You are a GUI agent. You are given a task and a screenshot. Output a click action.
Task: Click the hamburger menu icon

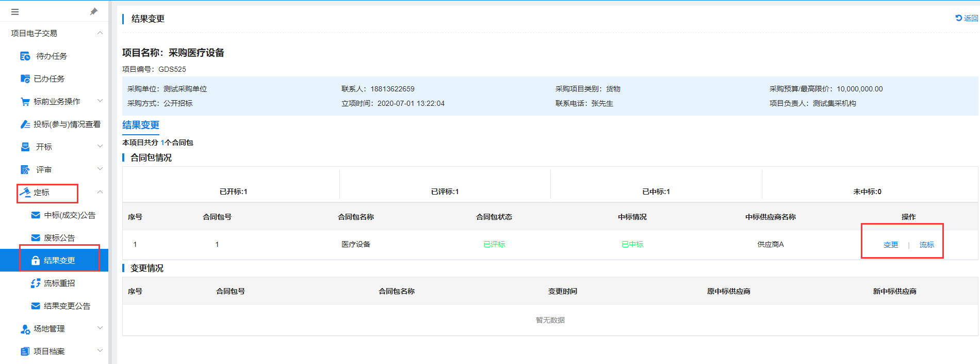[x=15, y=12]
